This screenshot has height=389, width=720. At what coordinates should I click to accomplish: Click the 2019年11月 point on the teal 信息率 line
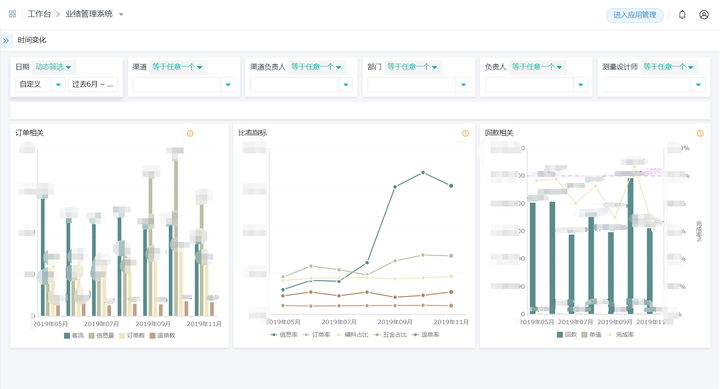[451, 186]
